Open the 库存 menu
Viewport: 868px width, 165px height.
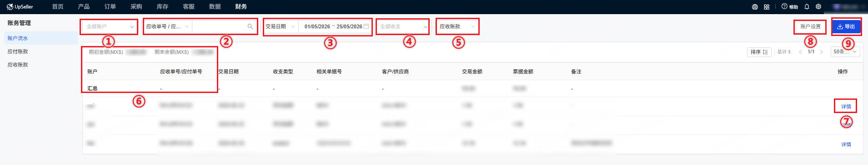(x=162, y=7)
